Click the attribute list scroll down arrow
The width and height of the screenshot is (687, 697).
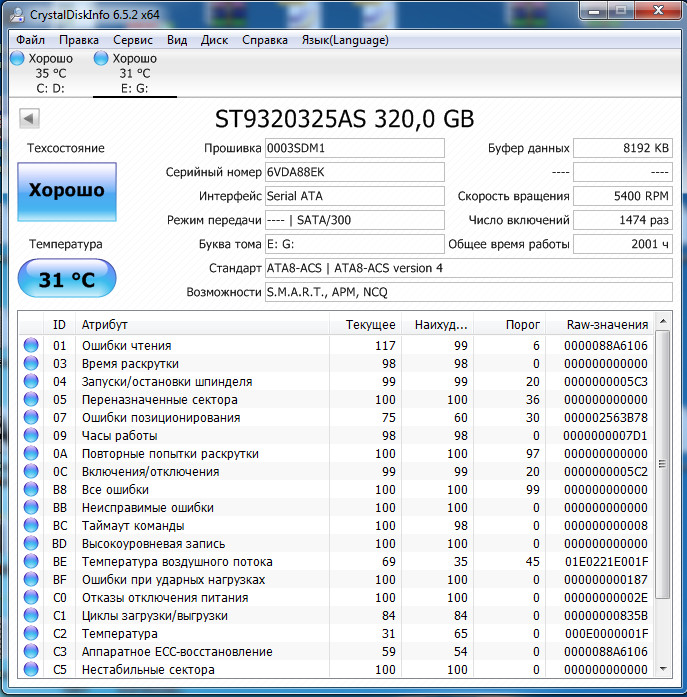coord(663,669)
